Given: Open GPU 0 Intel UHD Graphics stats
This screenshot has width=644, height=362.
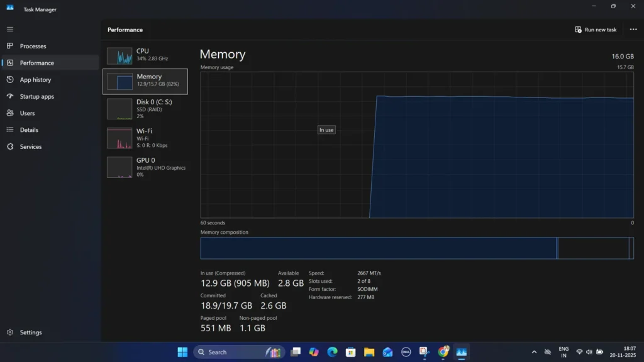Looking at the screenshot, I should pos(146,167).
